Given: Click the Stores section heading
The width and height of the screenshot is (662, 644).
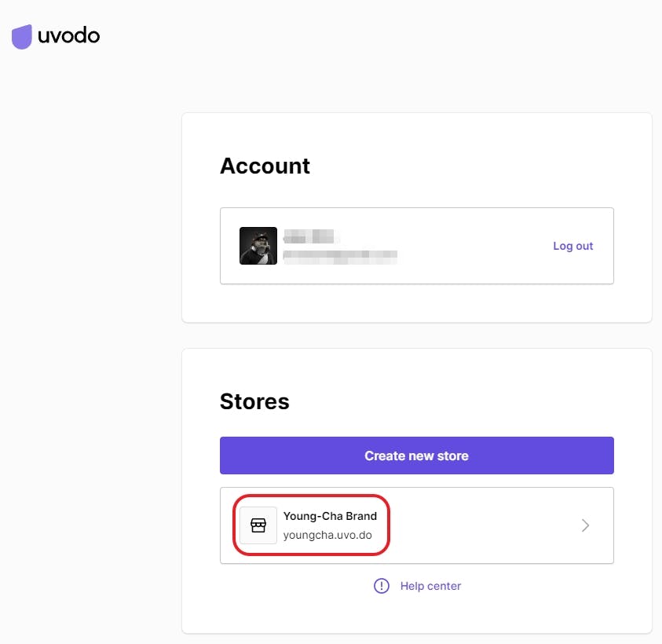Looking at the screenshot, I should pos(254,401).
